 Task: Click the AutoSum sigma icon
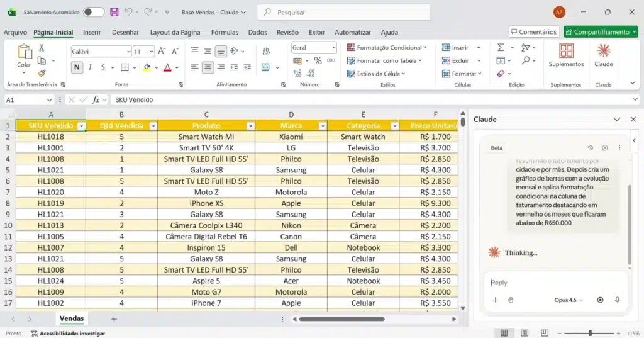click(501, 48)
